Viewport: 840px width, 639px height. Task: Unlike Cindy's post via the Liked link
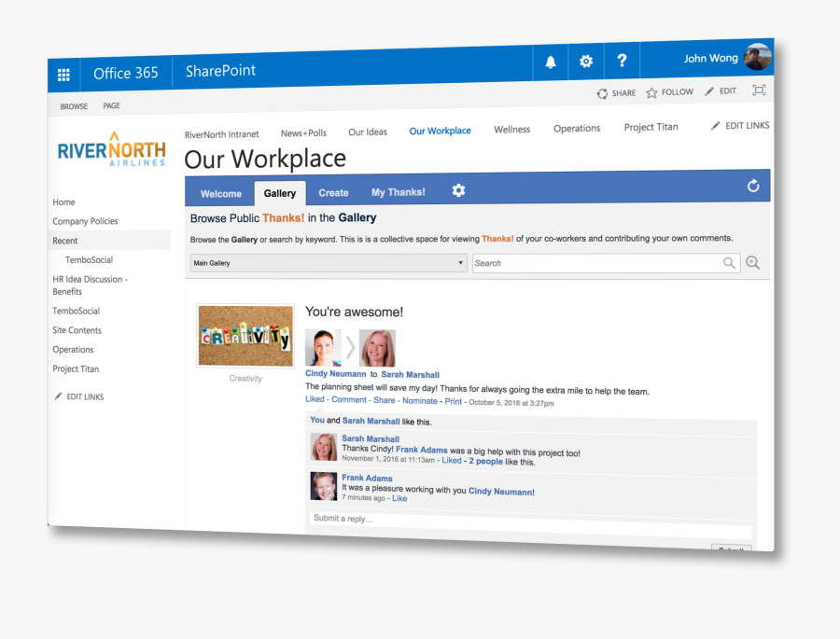315,398
